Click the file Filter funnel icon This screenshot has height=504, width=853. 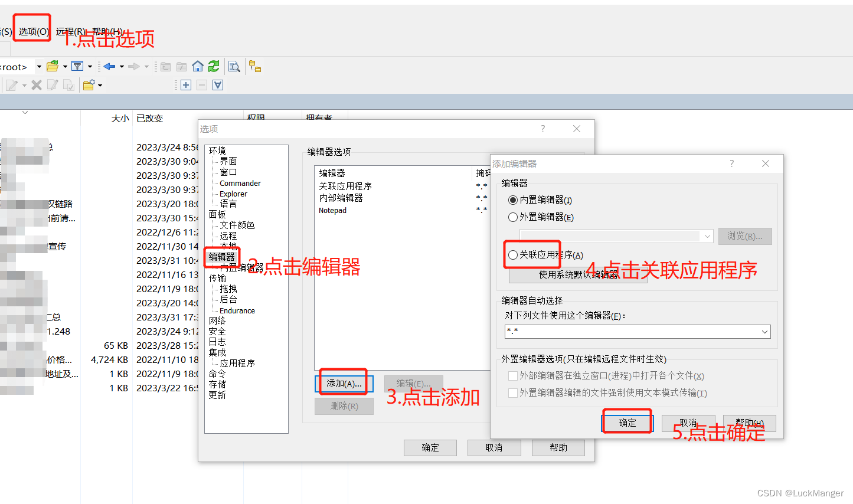(x=77, y=66)
